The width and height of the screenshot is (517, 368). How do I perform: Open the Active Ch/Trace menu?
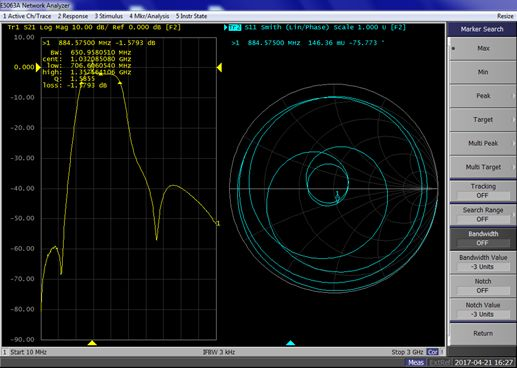coord(27,16)
